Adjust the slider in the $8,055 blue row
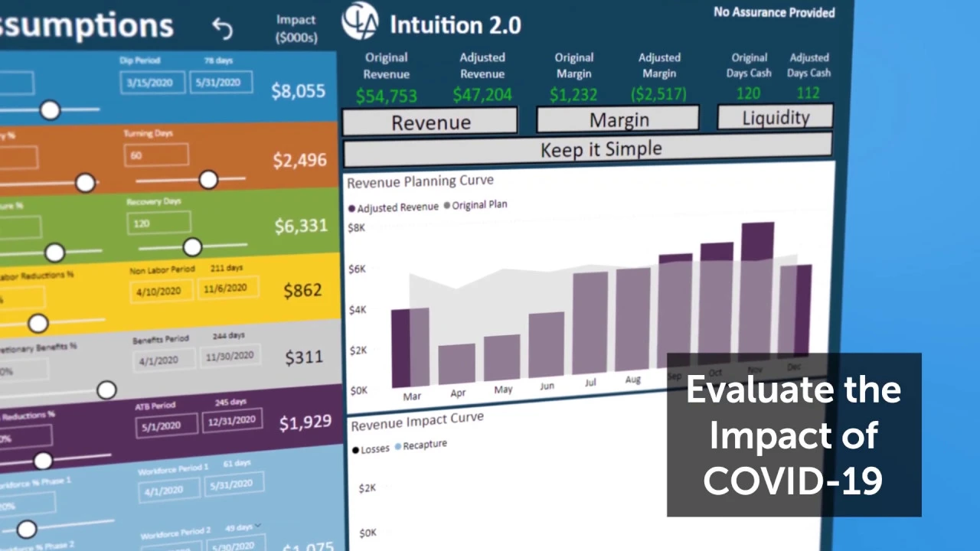 click(50, 110)
